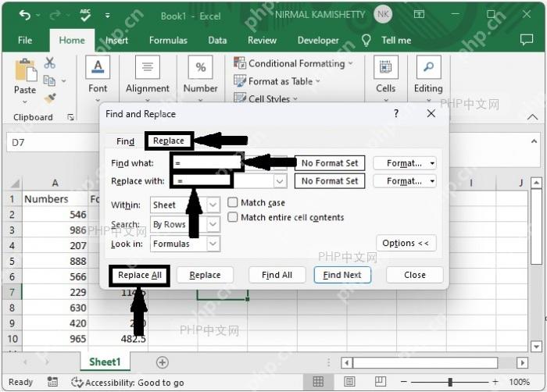Click the Replace button in dialog
This screenshot has width=547, height=392.
205,275
